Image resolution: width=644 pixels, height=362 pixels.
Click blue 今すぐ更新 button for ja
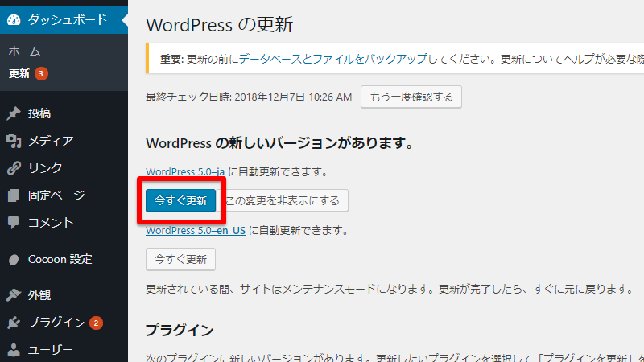(x=180, y=200)
